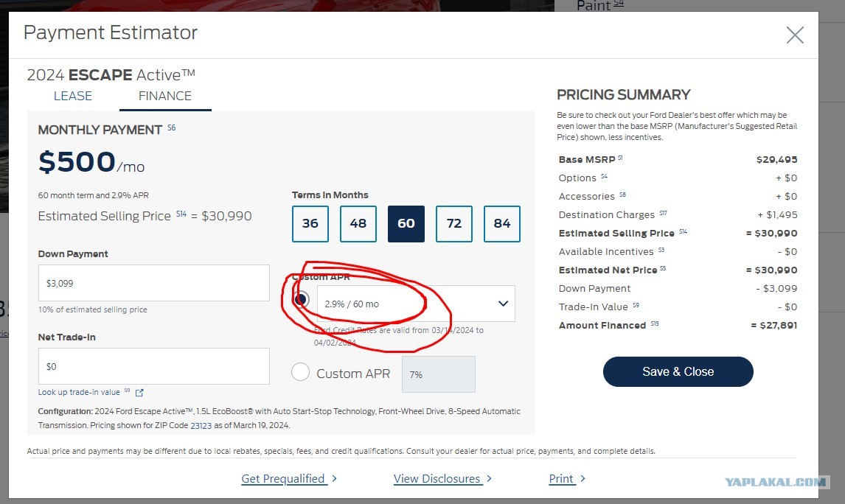Switch to the LEASE tab
845x504 pixels.
(x=73, y=96)
